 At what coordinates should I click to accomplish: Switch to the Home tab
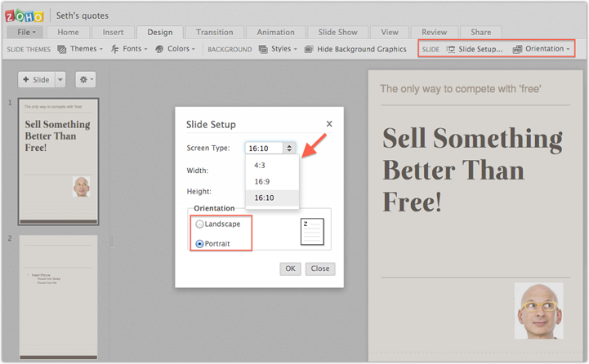tap(68, 33)
